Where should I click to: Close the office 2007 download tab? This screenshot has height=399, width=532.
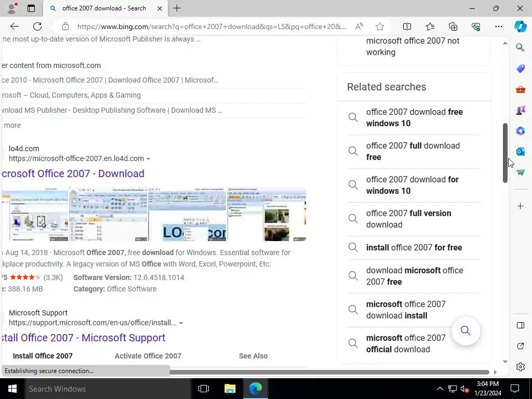point(159,8)
